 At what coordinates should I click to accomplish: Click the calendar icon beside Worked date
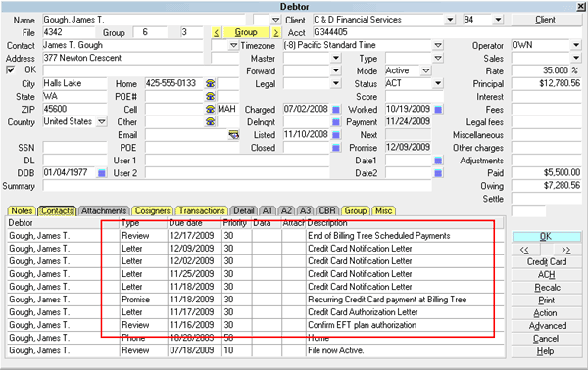(438, 110)
